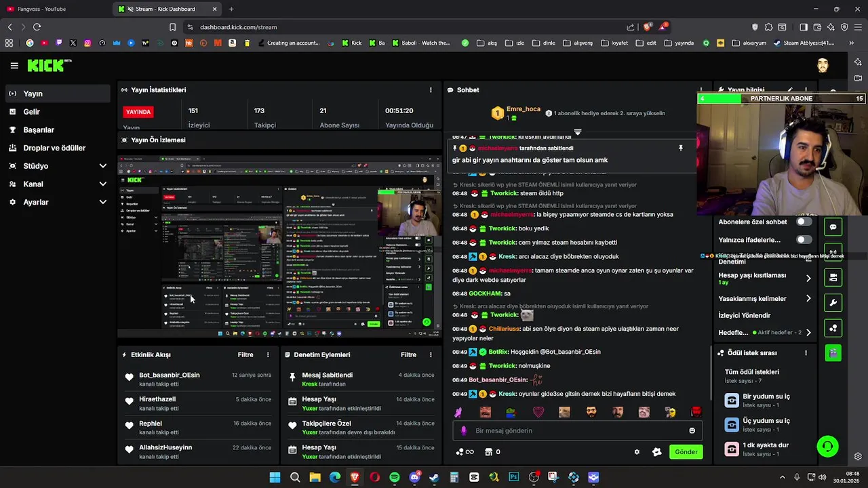This screenshot has height=488, width=868.
Task: Open the channel points infinity balance
Action: (x=465, y=452)
